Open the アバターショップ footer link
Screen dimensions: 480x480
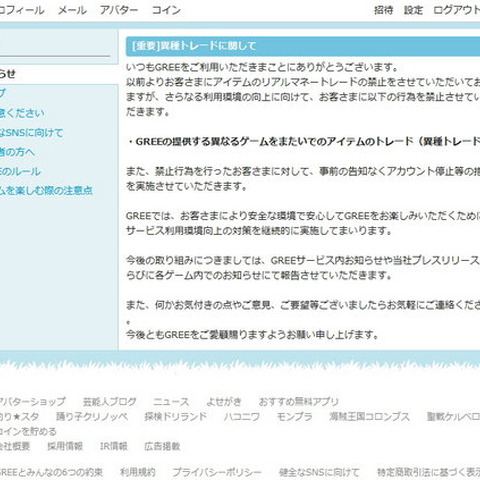pos(32,402)
